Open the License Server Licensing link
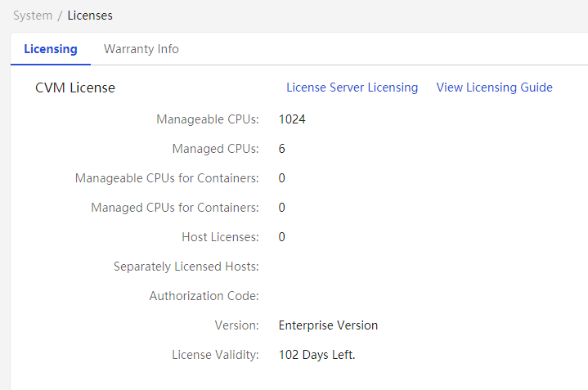 pos(352,87)
